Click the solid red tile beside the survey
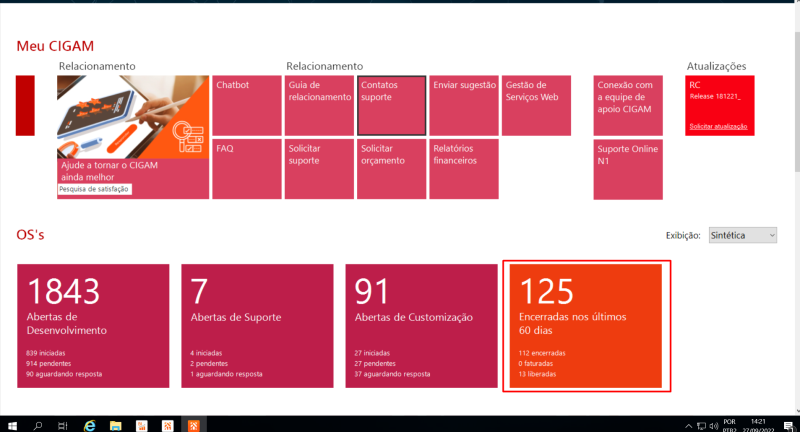Viewport: 800px width, 432px height. pos(25,106)
